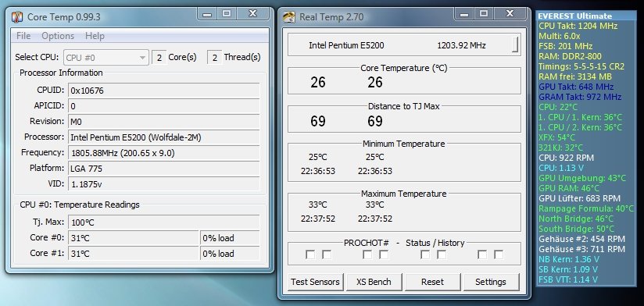Tick the second PROCHOT# status checkbox

pyautogui.click(x=327, y=254)
